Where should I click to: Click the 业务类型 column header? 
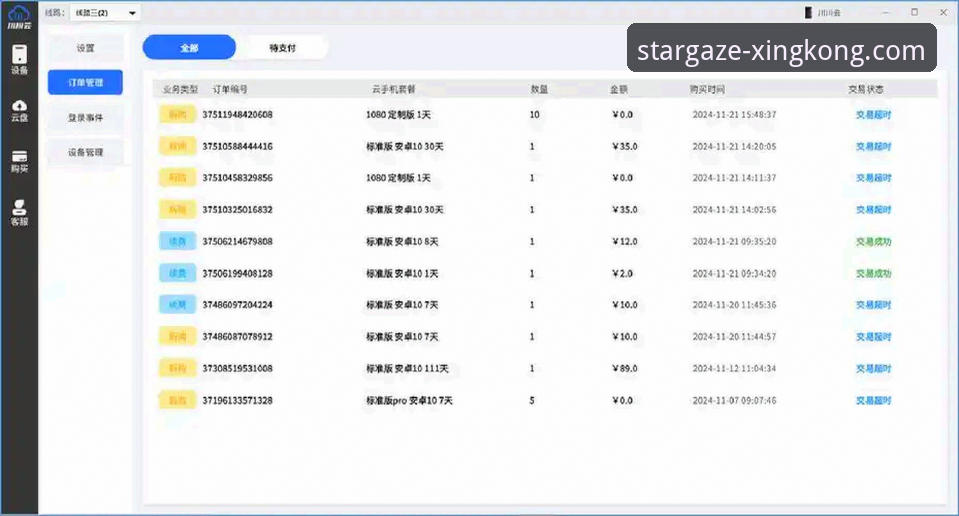pyautogui.click(x=180, y=89)
